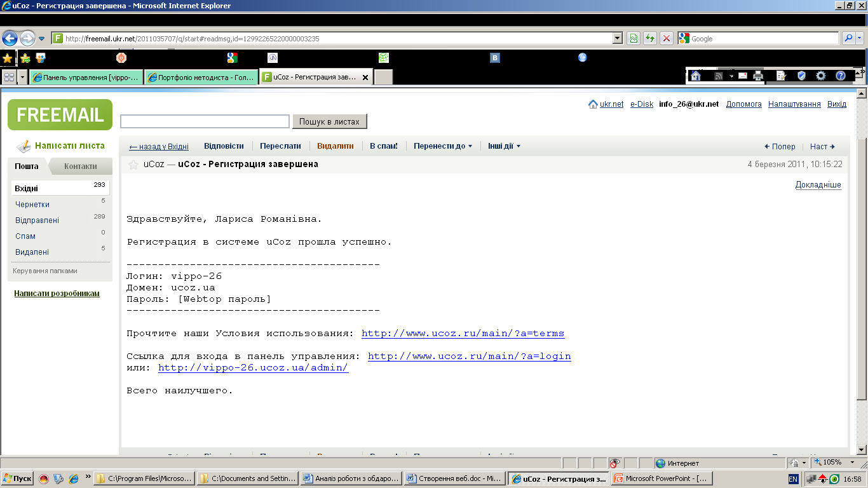This screenshot has height=488, width=868.
Task: Open the Safety shield icon menu
Action: click(x=801, y=76)
